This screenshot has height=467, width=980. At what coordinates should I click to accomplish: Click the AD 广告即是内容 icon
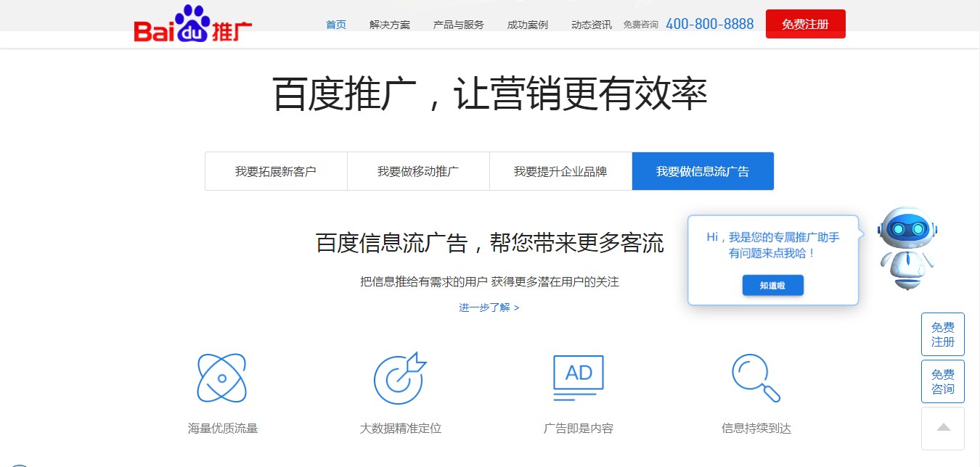coord(578,377)
